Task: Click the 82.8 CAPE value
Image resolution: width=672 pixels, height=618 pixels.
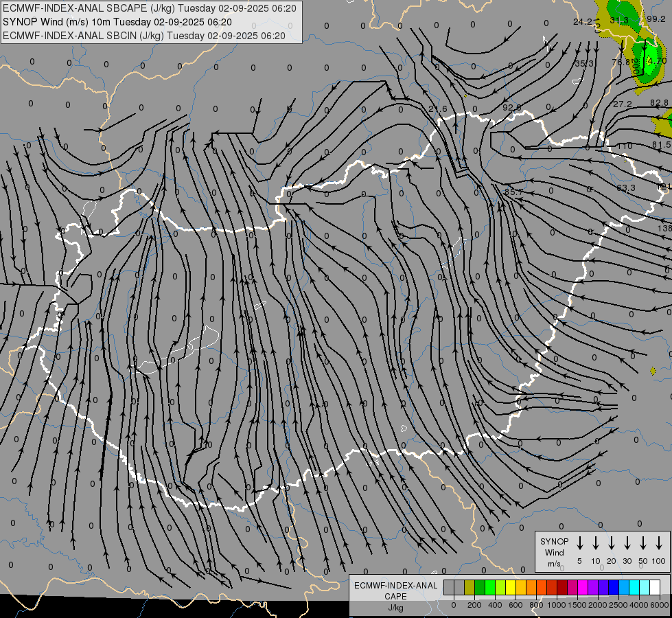Action: (x=659, y=103)
